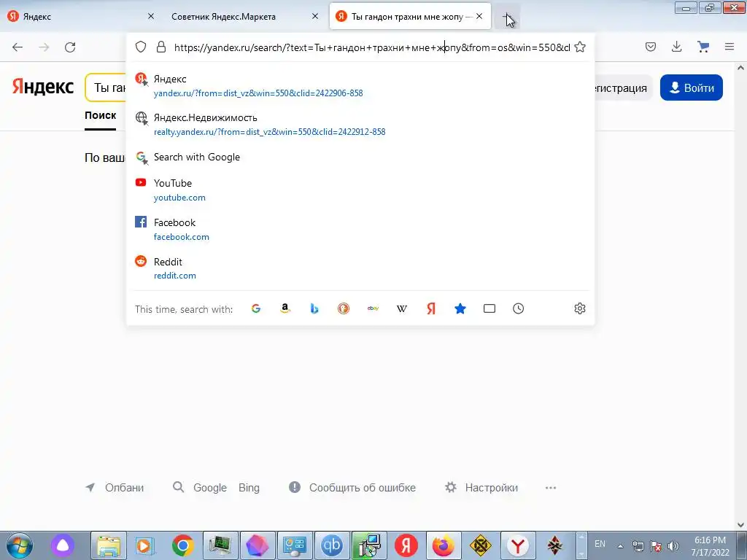Switch to the Яндекс tab

(80, 16)
